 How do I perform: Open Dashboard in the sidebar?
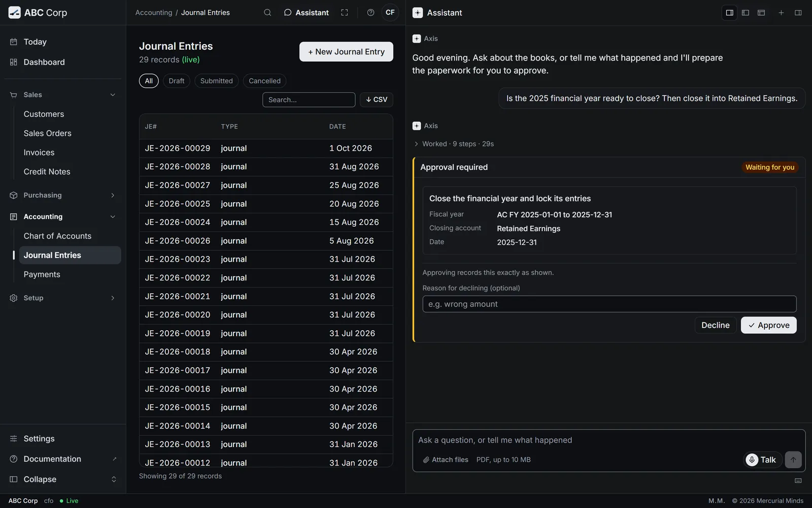[63, 62]
